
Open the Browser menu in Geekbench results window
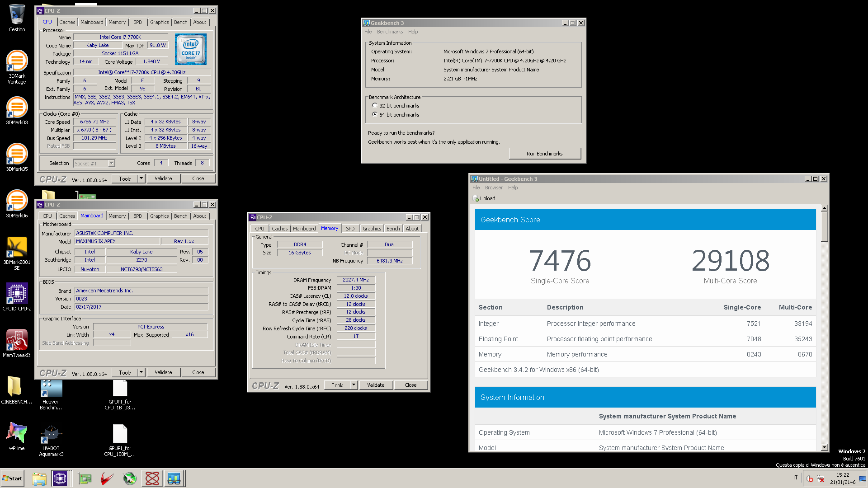click(x=494, y=188)
